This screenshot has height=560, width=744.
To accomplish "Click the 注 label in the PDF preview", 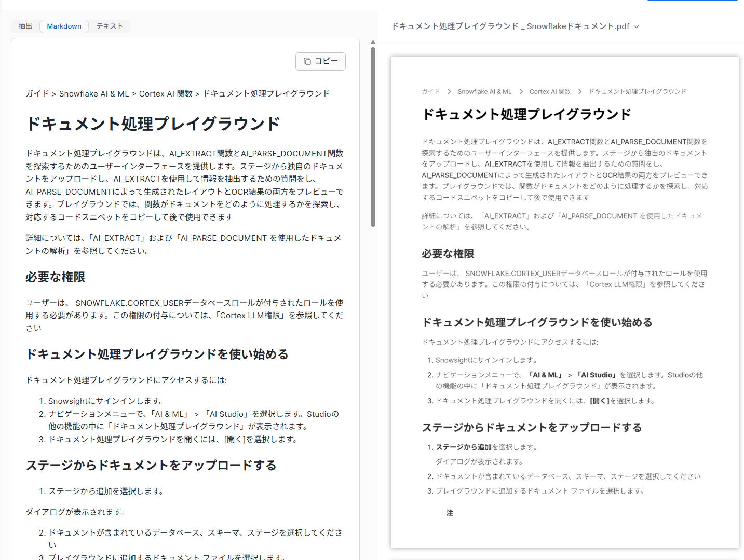I will [450, 513].
